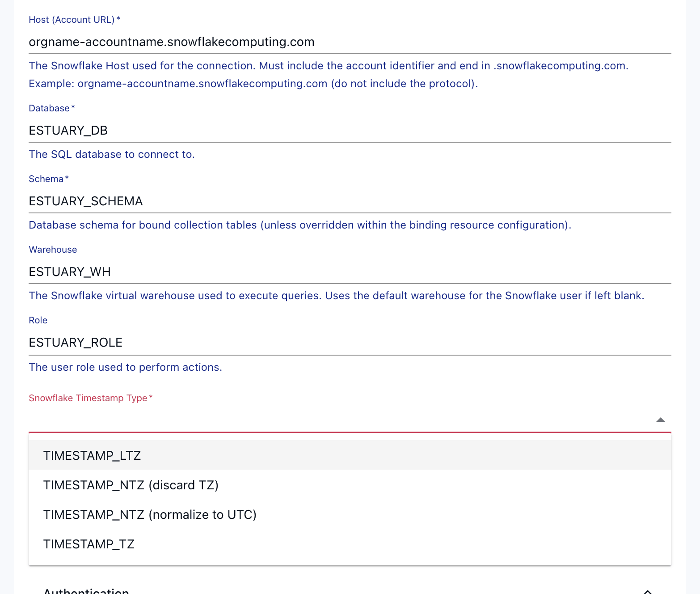The width and height of the screenshot is (700, 594).
Task: Click the Host (Account URL) label
Action: [74, 20]
